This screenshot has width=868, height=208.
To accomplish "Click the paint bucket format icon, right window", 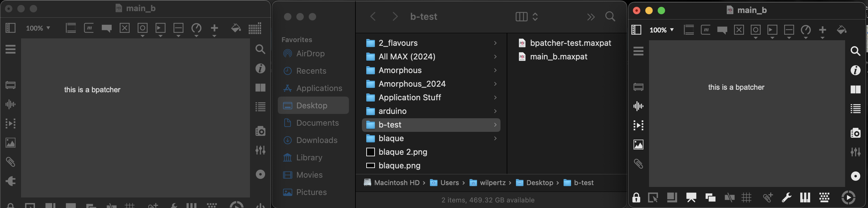I will (841, 30).
